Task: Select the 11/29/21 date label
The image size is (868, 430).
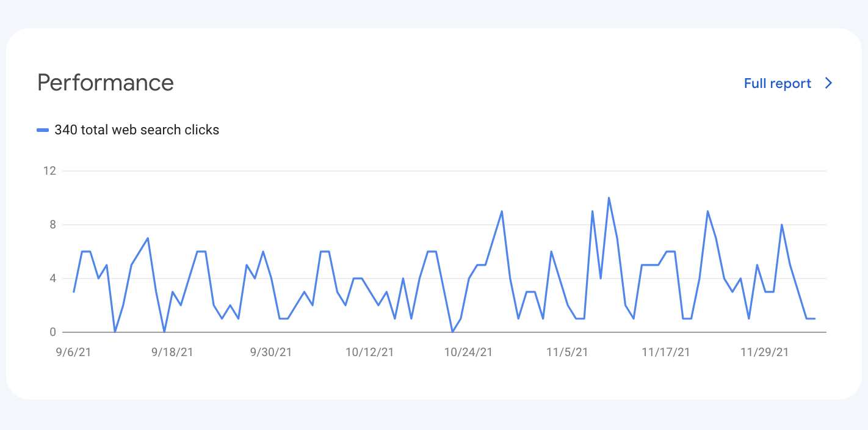Action: pos(764,352)
